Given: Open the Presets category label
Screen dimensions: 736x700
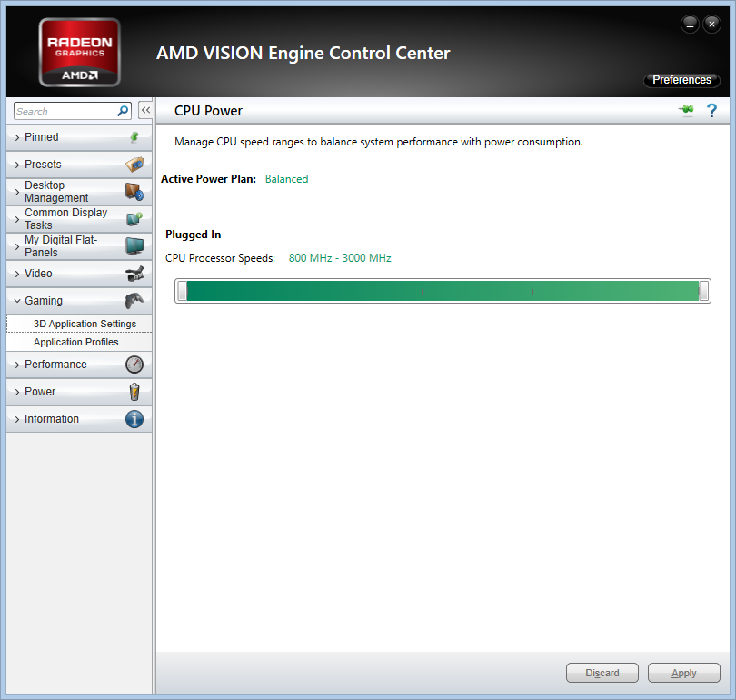Looking at the screenshot, I should click(x=43, y=165).
